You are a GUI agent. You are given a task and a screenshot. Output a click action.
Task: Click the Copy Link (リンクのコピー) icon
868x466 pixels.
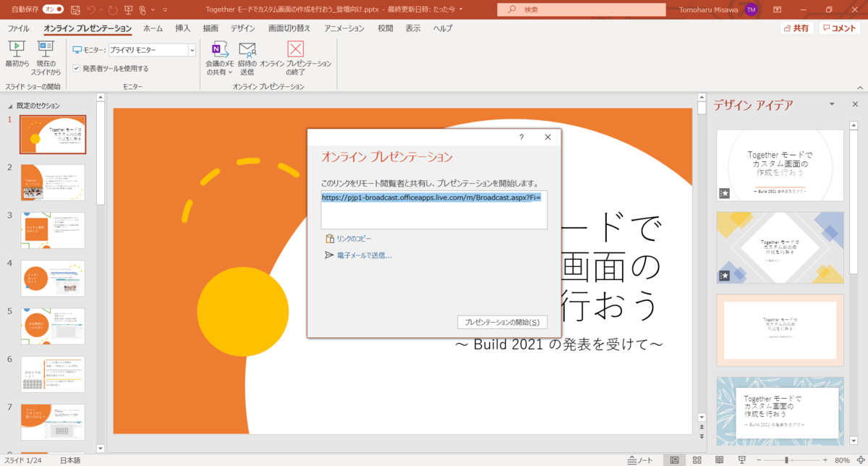pos(329,238)
